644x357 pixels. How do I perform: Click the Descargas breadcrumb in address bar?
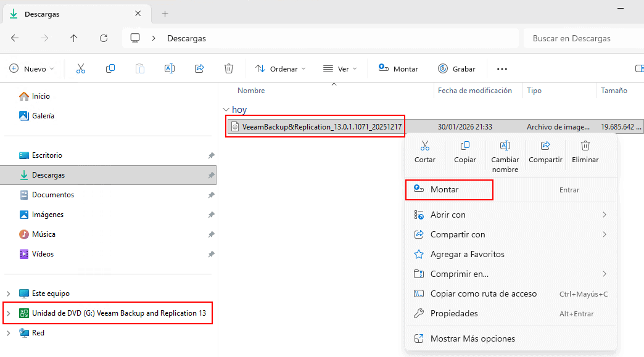pyautogui.click(x=186, y=38)
